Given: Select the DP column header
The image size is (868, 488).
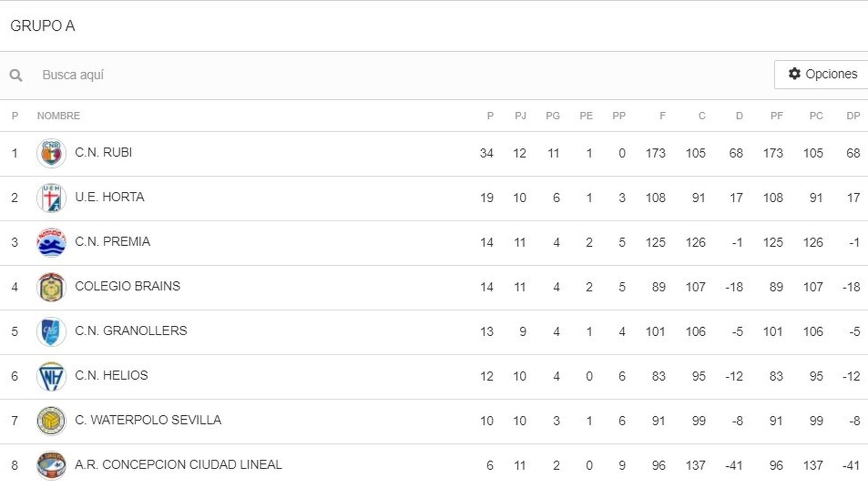Looking at the screenshot, I should [x=853, y=115].
